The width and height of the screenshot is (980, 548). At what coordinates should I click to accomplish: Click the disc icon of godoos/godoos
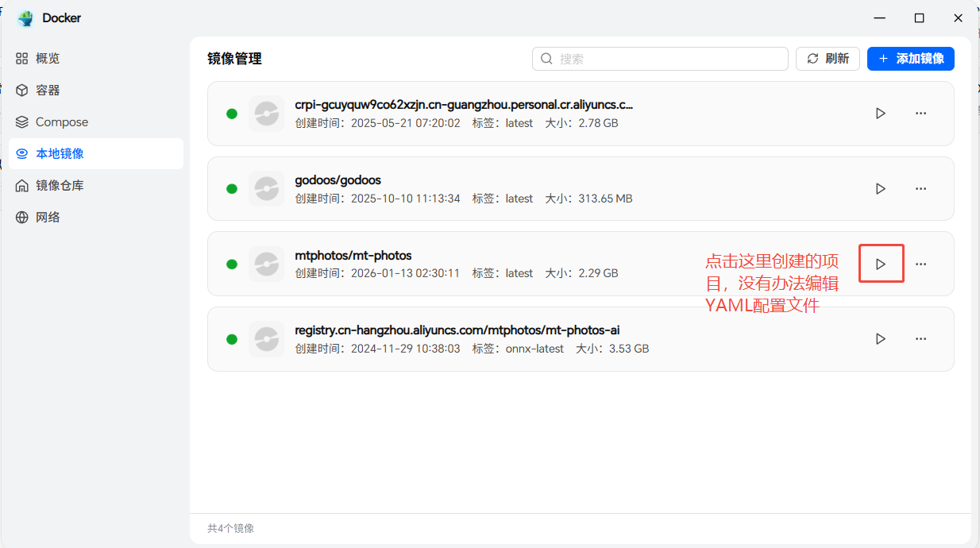pyautogui.click(x=267, y=189)
